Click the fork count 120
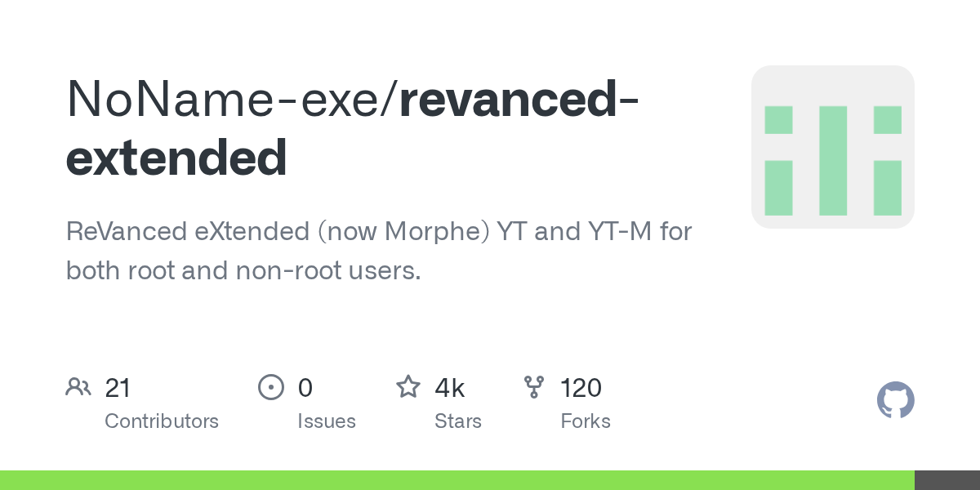The width and height of the screenshot is (980, 490). pyautogui.click(x=581, y=388)
